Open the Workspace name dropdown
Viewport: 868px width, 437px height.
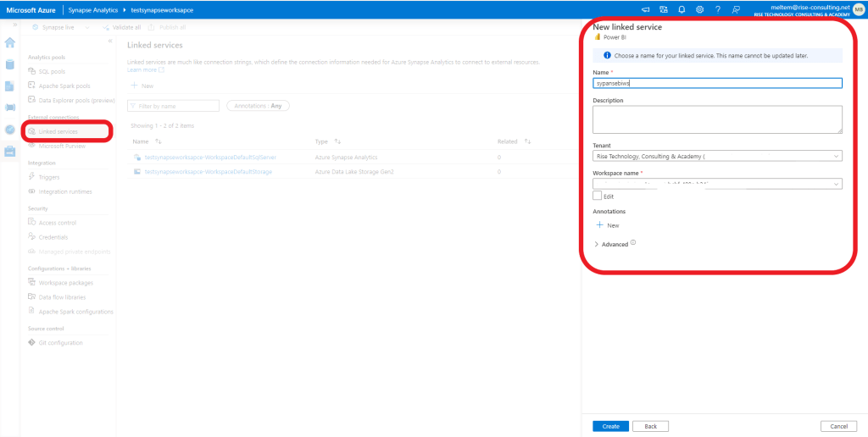point(717,183)
